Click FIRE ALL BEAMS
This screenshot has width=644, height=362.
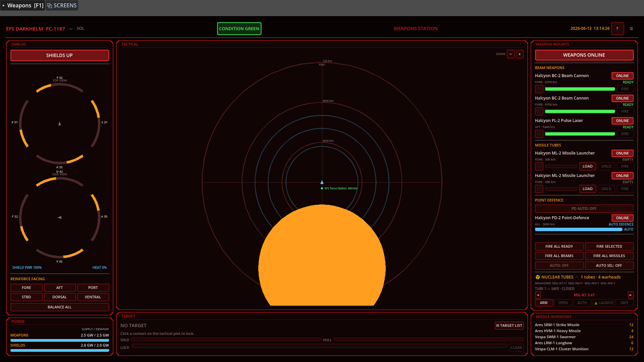coord(559,256)
